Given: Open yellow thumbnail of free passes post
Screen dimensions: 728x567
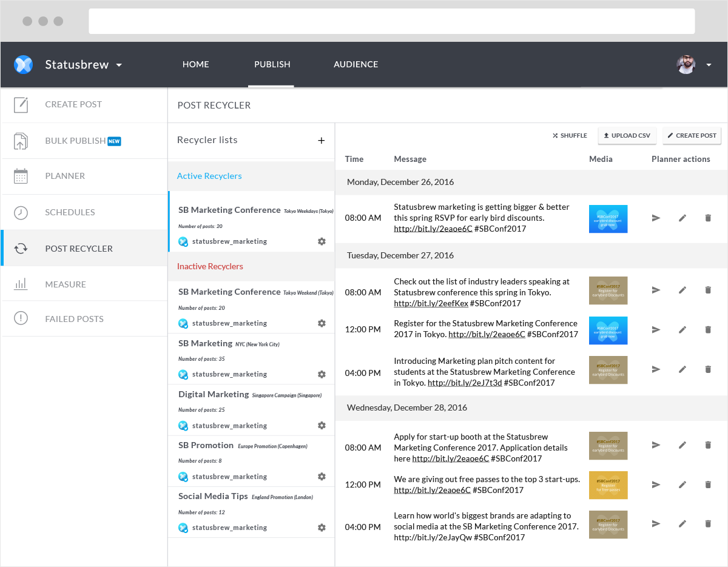Looking at the screenshot, I should click(608, 485).
